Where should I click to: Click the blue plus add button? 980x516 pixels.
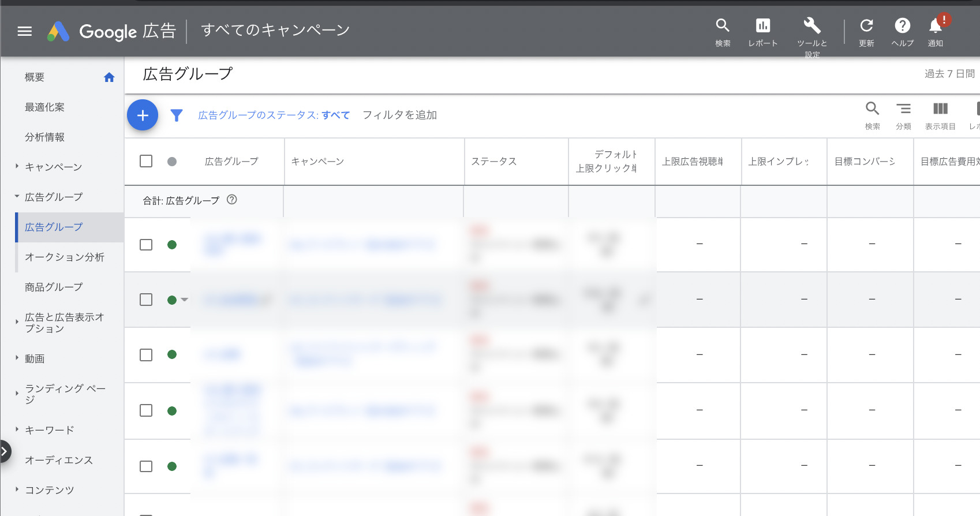coord(143,115)
